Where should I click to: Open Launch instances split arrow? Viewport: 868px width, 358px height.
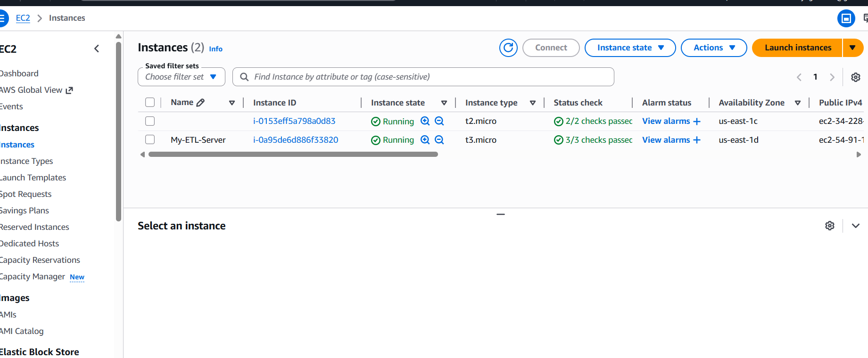click(x=853, y=48)
